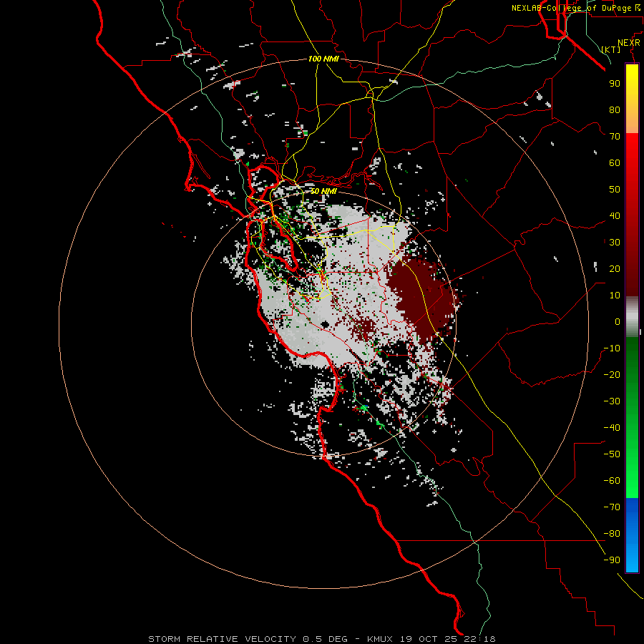Viewport: 644px width, 644px height.
Task: Click the "100 NMI" range ring label
Action: pyautogui.click(x=323, y=59)
